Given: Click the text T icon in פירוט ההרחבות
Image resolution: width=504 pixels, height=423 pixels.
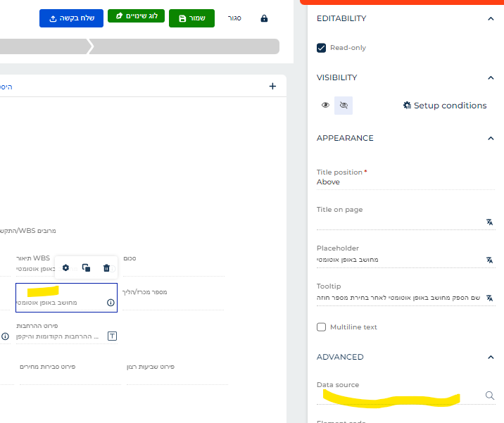Looking at the screenshot, I should (x=112, y=336).
